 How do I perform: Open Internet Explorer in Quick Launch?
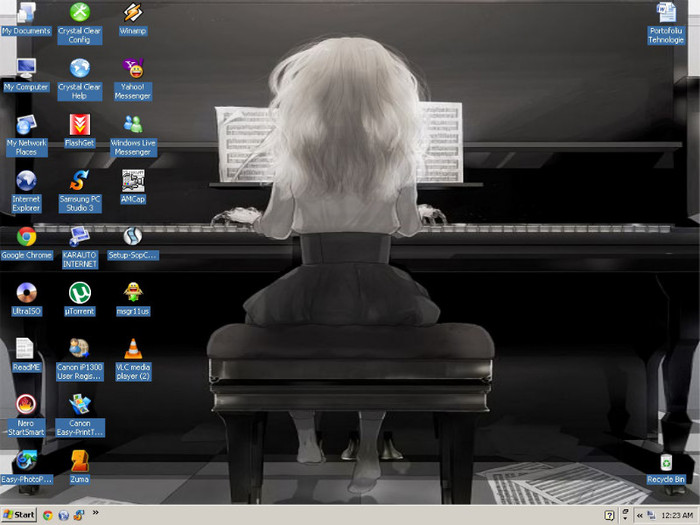(x=63, y=515)
